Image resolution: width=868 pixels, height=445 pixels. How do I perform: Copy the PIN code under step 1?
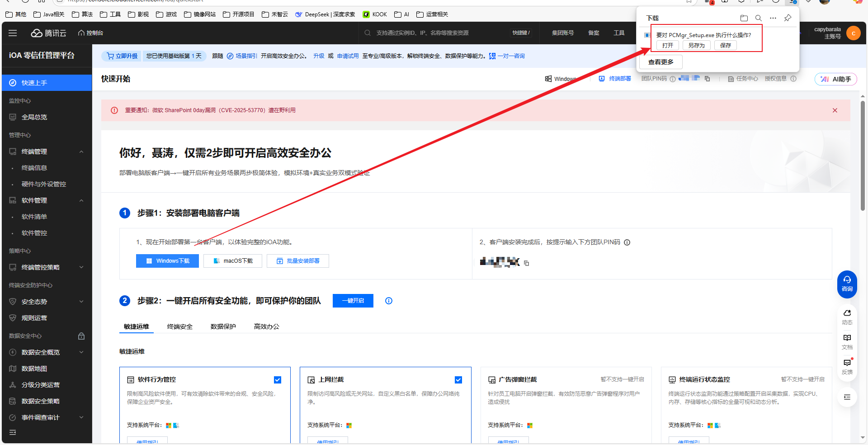click(527, 263)
